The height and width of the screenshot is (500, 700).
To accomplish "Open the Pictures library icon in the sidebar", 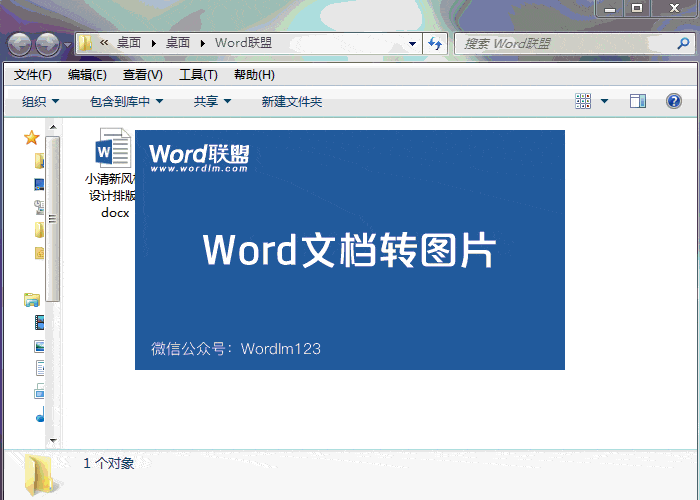I will point(39,346).
